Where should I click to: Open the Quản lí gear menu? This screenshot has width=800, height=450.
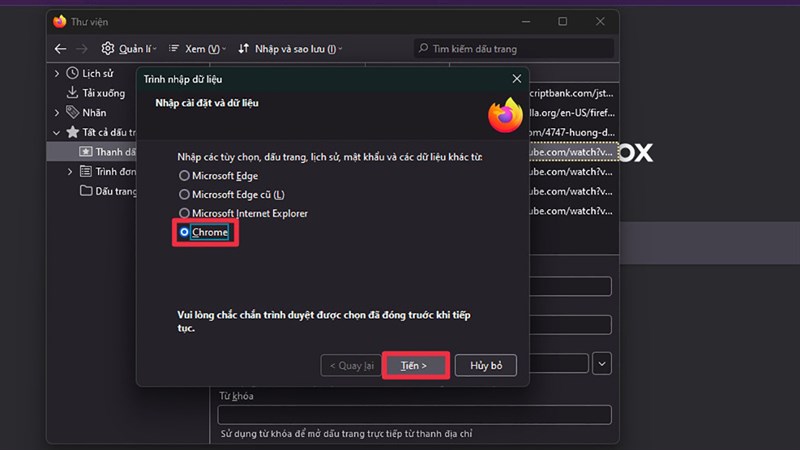(129, 49)
